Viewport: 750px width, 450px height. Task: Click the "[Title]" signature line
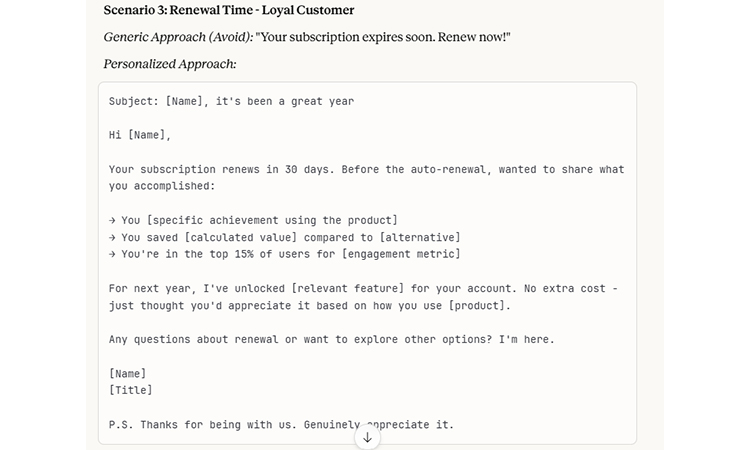130,390
